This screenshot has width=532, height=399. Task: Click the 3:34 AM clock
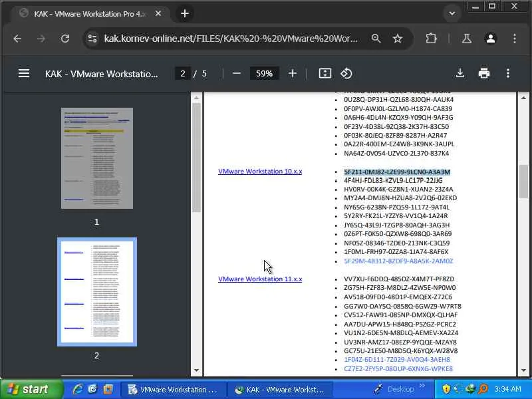point(507,389)
